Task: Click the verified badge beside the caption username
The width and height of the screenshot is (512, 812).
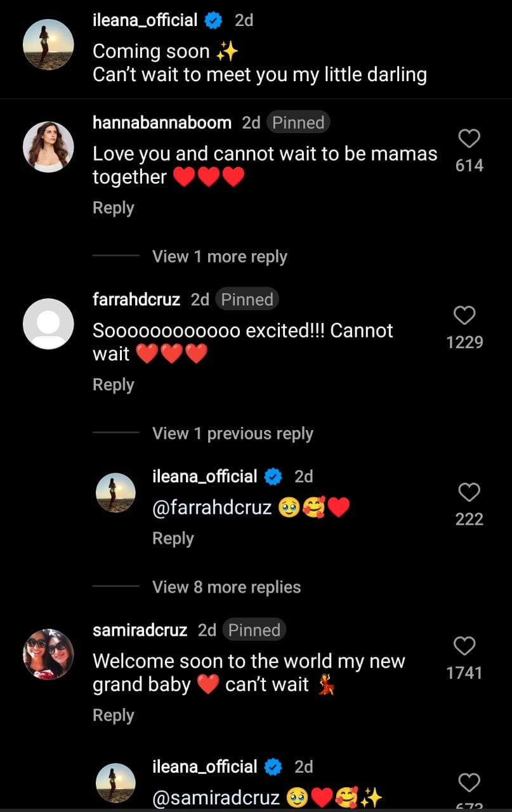Action: coord(214,21)
